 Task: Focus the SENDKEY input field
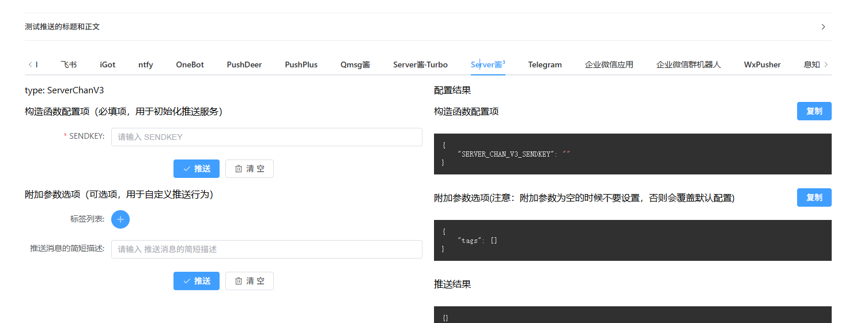267,137
